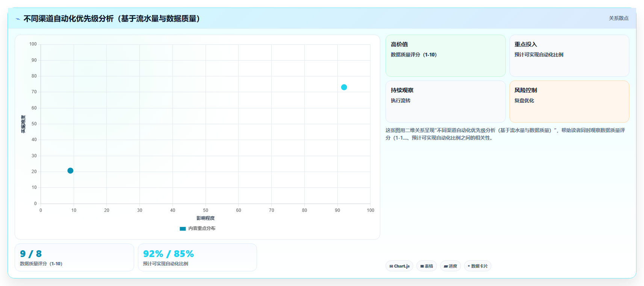Click the 92% / 85% metric value
This screenshot has height=286, width=644.
coord(168,254)
